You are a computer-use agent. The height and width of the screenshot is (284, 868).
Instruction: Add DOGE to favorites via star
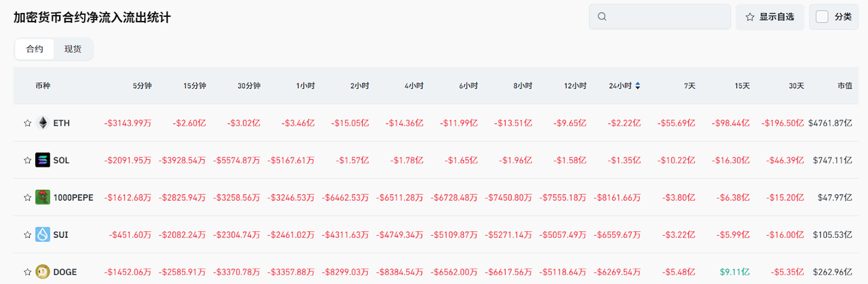[x=28, y=272]
